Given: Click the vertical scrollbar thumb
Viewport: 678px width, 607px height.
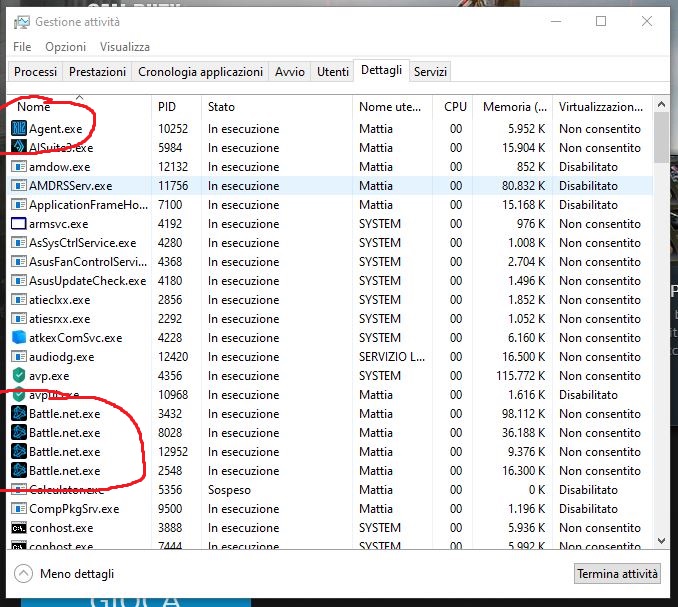Looking at the screenshot, I should point(661,137).
